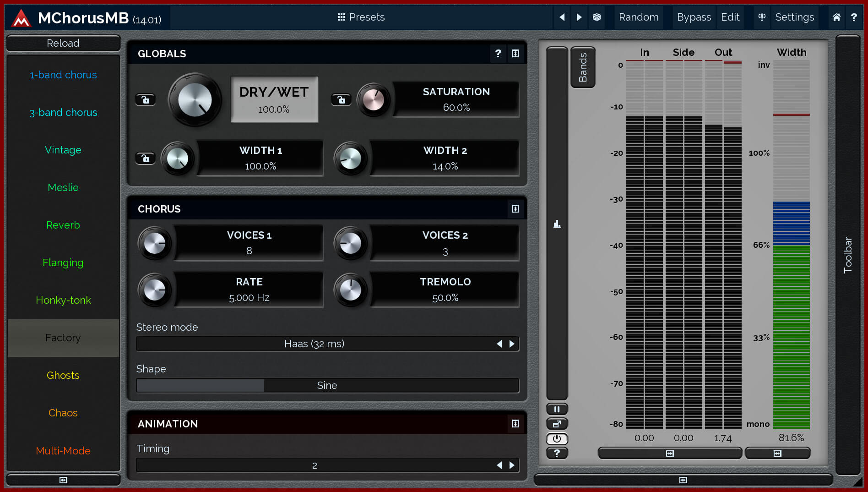Toggle the Saturation lock icon
Screen dimensions: 868x492
342,99
